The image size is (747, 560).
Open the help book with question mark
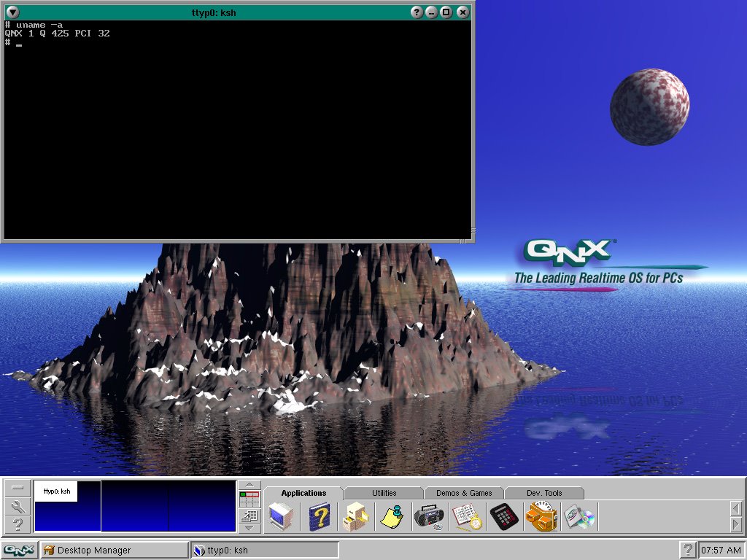point(319,517)
